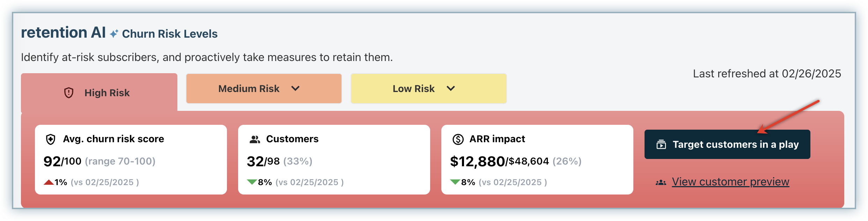Viewport: 868px width, 221px height.
Task: Click the Customers people icon
Action: pos(255,139)
